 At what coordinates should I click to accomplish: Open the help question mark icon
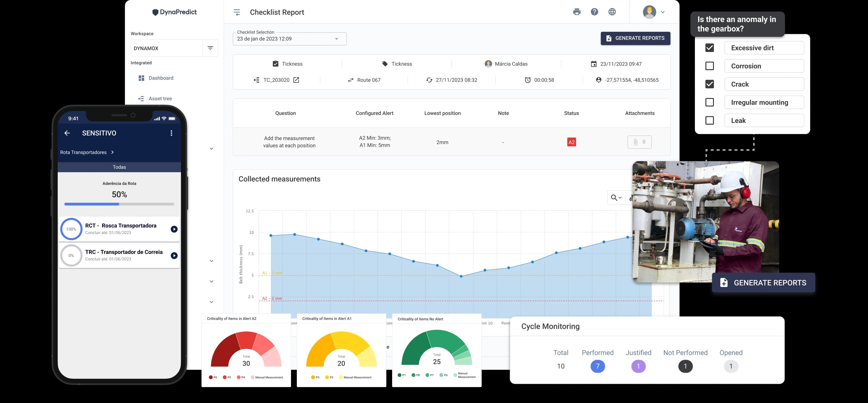[x=594, y=12]
